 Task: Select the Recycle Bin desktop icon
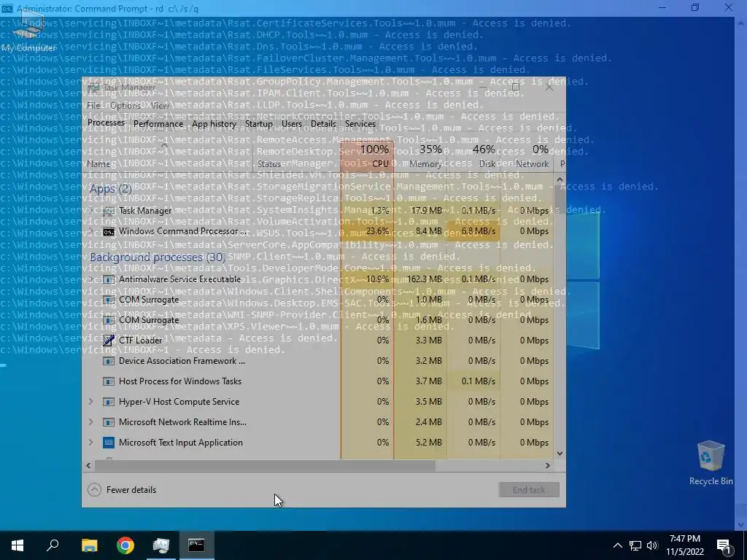pos(711,462)
